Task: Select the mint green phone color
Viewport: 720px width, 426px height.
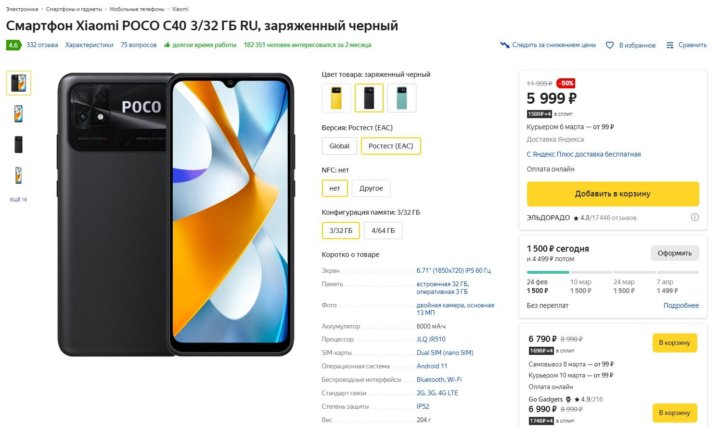Action: pos(402,98)
